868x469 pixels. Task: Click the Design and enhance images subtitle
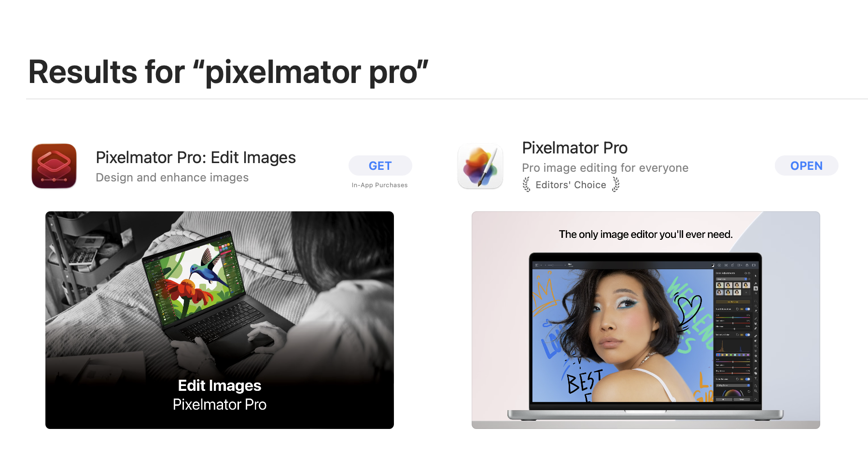[172, 178]
